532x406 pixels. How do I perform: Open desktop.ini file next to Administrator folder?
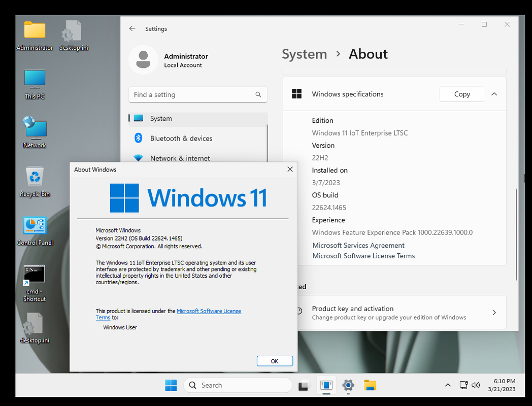click(x=74, y=37)
